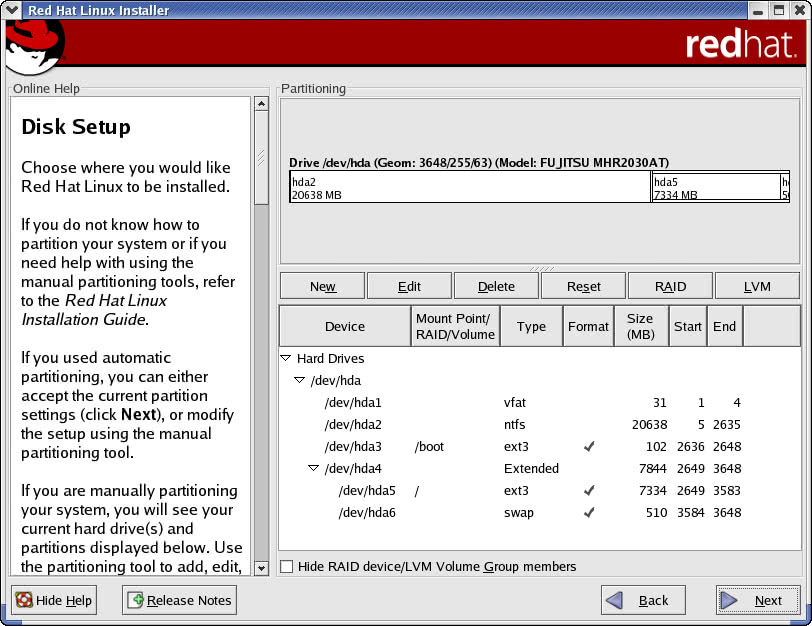Select the /dev/hda1 vfat row
Screen dimensions: 812x626
pyautogui.click(x=540, y=402)
